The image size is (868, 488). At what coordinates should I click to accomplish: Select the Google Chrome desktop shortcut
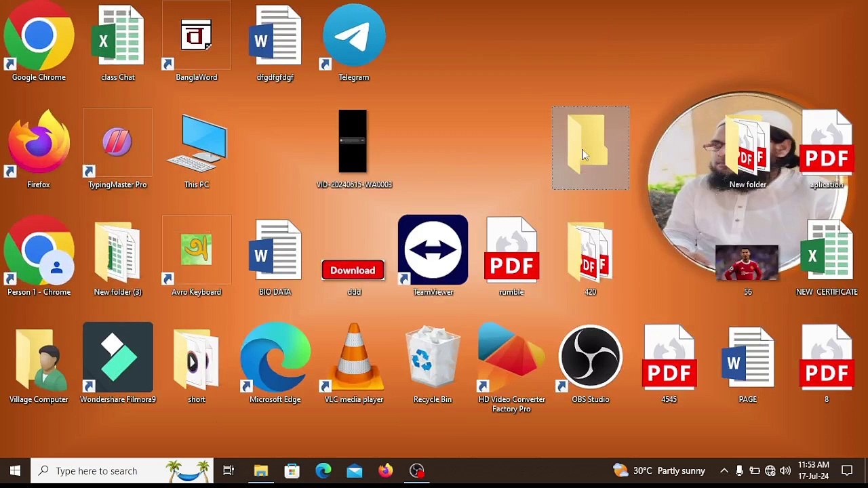39,43
